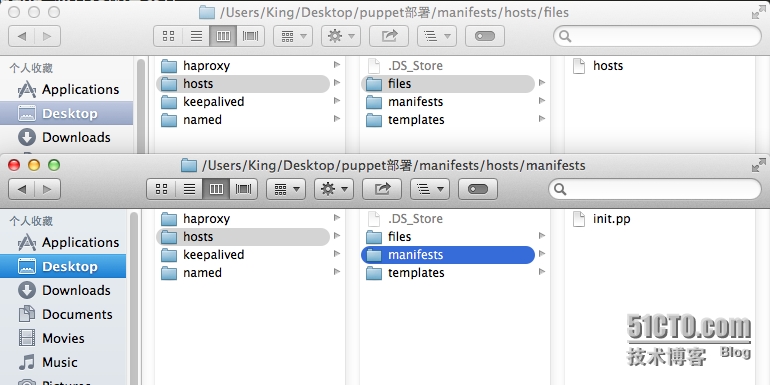
Task: Select keepalived folder in rear files window
Action: [243, 102]
